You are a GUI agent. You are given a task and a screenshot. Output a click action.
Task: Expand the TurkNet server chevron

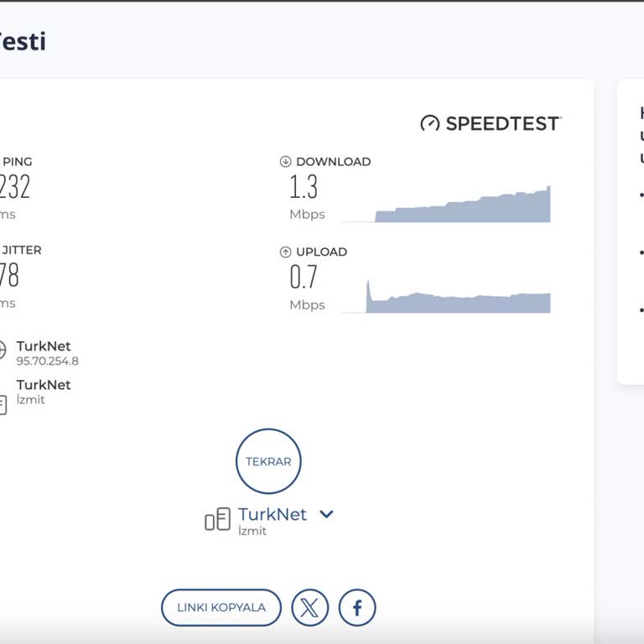tap(326, 513)
